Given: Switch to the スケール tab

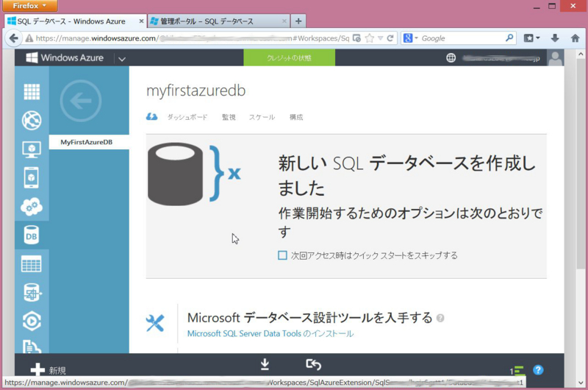Looking at the screenshot, I should point(262,117).
